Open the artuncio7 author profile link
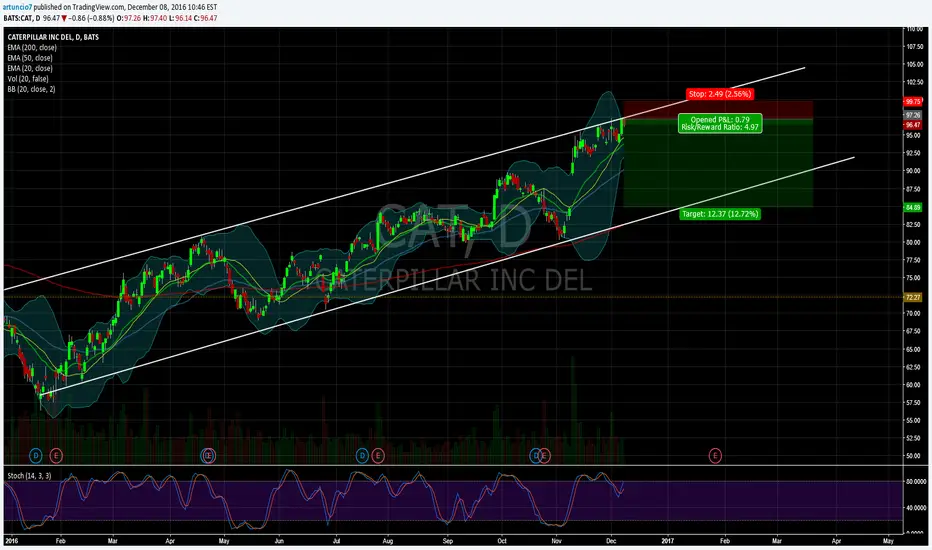Viewport: 932px width, 550px height. (x=17, y=7)
